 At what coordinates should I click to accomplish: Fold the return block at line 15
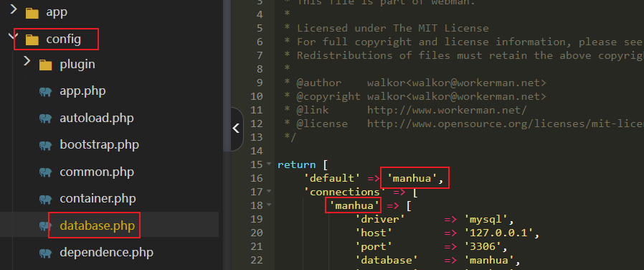coord(269,164)
